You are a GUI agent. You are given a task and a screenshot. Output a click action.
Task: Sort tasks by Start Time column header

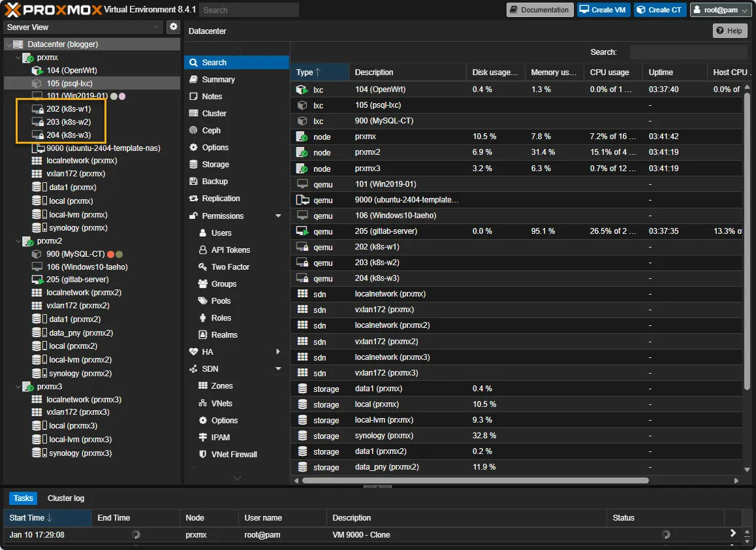tap(47, 518)
